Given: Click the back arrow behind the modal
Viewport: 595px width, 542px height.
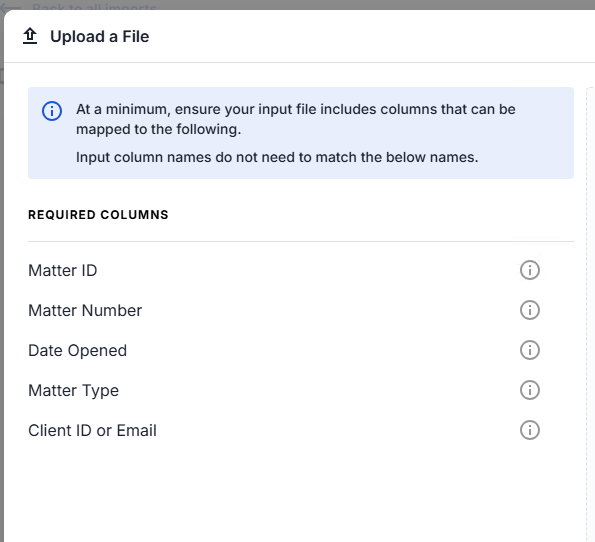Looking at the screenshot, I should [11, 6].
